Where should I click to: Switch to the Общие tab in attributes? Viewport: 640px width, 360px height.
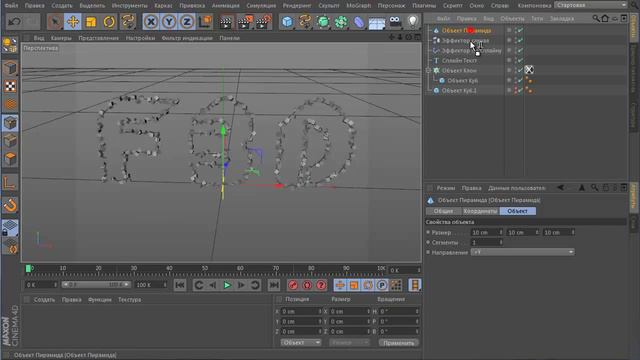click(443, 211)
